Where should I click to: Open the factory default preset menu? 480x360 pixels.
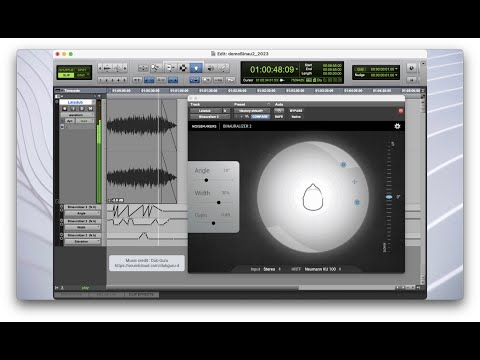(x=252, y=111)
